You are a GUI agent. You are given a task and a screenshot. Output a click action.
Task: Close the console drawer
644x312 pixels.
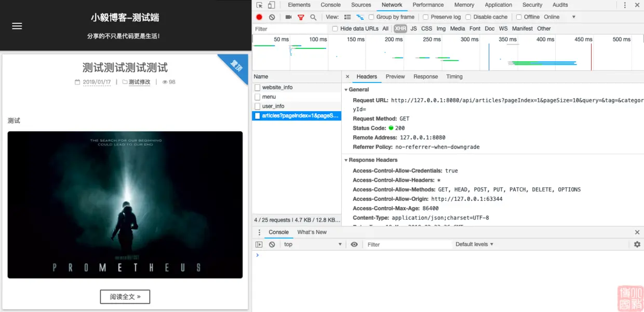point(637,232)
